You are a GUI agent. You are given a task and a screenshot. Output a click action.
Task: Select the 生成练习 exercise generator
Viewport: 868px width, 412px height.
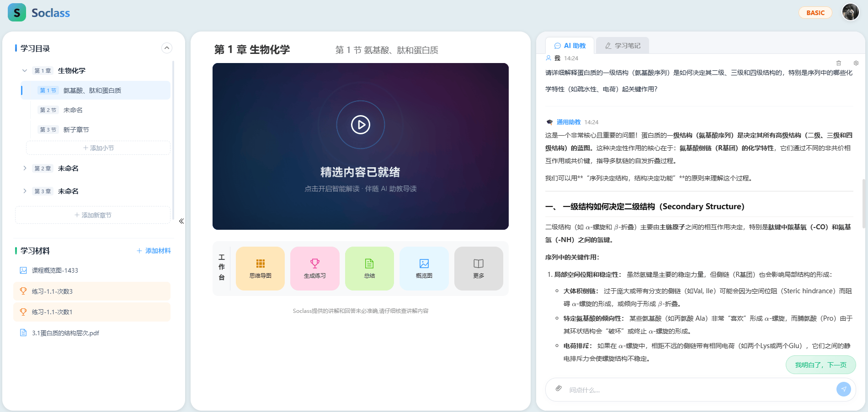(x=314, y=269)
